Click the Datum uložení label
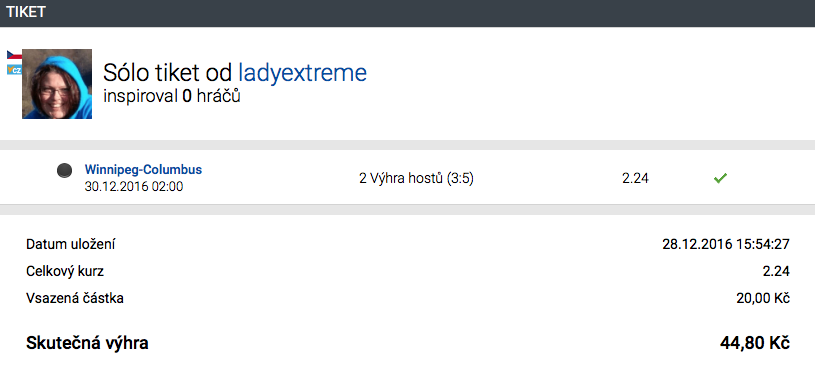Image resolution: width=815 pixels, height=369 pixels. click(x=71, y=244)
